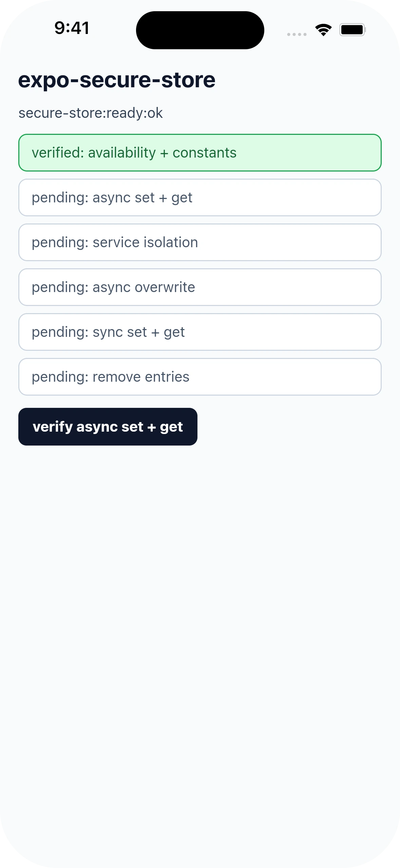Viewport: 400px width, 868px height.
Task: Tap the 9:41 clock in status bar
Action: point(72,28)
